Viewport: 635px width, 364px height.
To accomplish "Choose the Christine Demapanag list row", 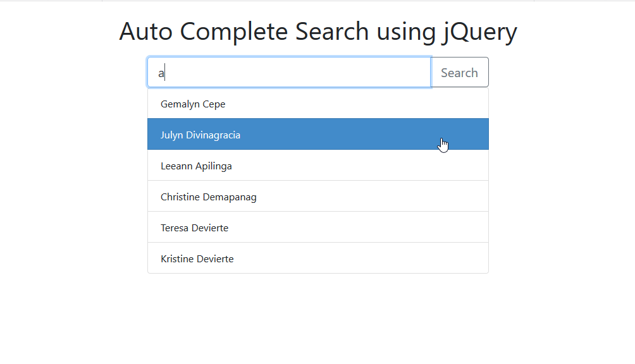I will coord(318,196).
